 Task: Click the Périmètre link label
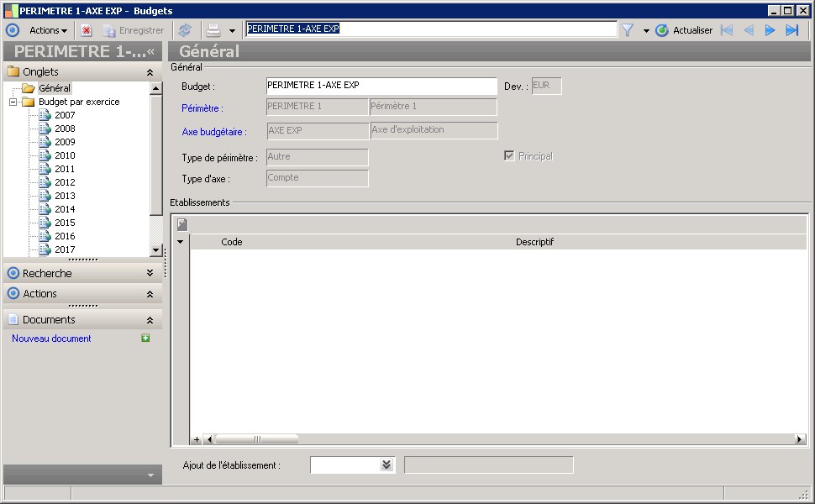click(202, 108)
